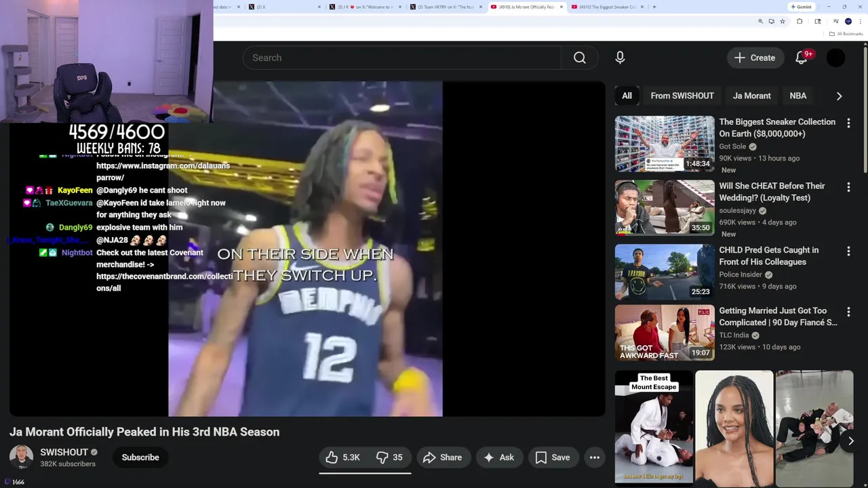Screen dimensions: 868x488
Task: Open soulessjayy loyalty test thumbnail
Action: pos(665,207)
